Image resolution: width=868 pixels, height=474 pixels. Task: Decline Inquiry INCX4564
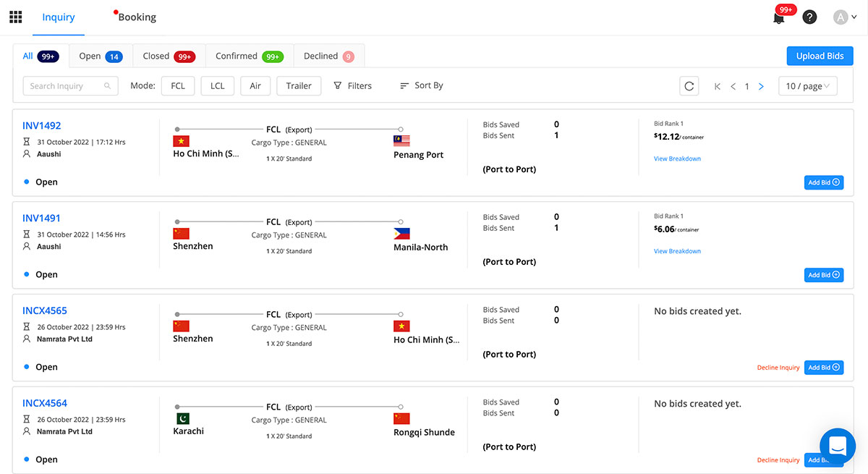tap(778, 460)
